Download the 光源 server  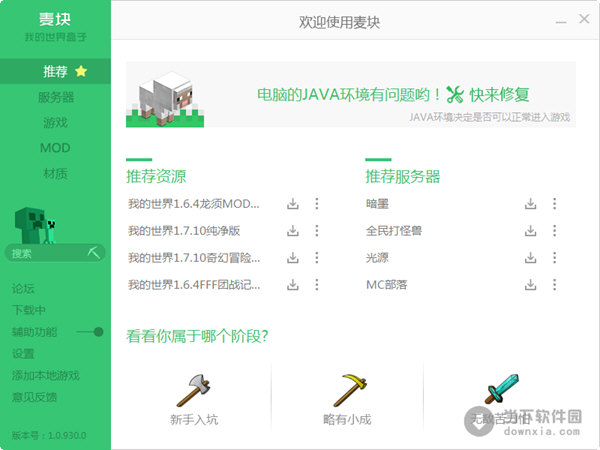530,258
